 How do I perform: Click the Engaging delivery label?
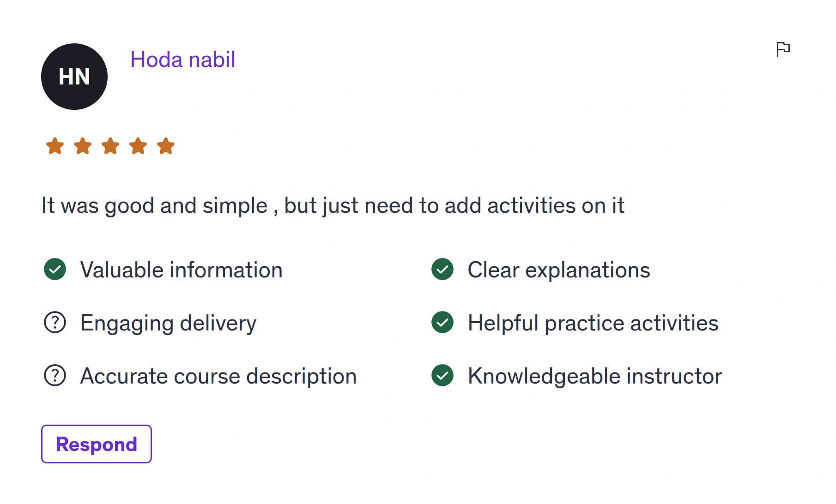click(169, 323)
